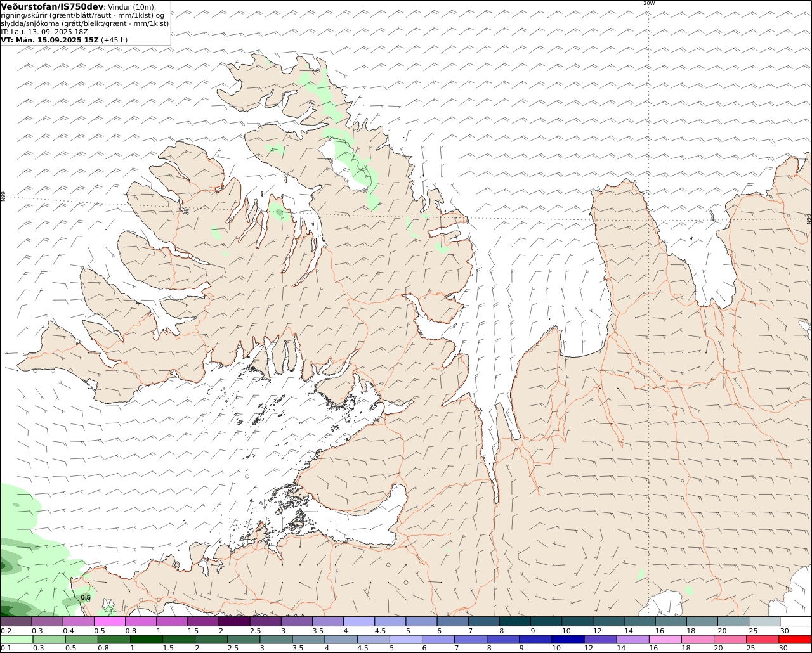The width and height of the screenshot is (812, 653).
Task: Click the slate blue swatch labeled 6 in upper scale
Action: [x=453, y=622]
